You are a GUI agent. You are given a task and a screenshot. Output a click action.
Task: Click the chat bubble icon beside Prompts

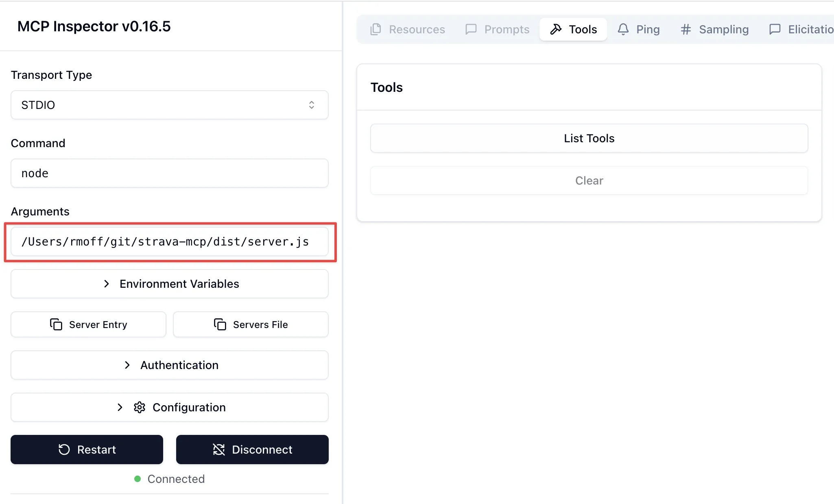coord(471,29)
